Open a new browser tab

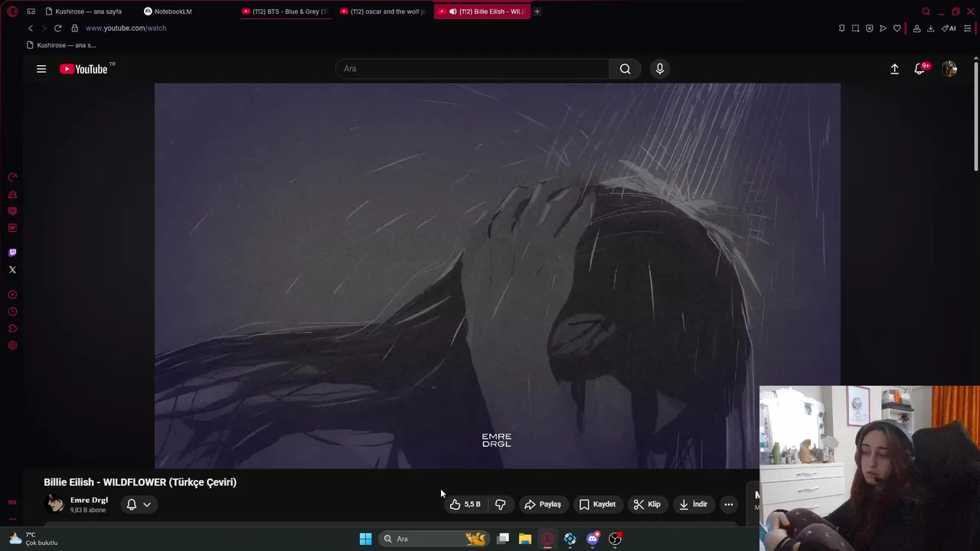(537, 11)
